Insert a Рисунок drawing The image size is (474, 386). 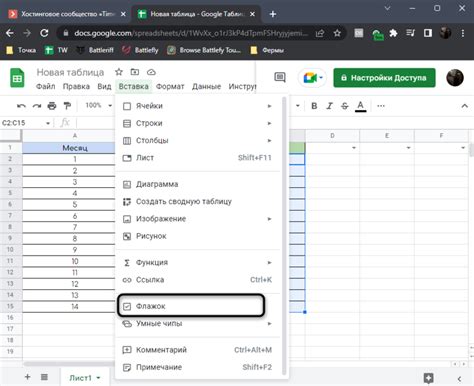(199, 236)
